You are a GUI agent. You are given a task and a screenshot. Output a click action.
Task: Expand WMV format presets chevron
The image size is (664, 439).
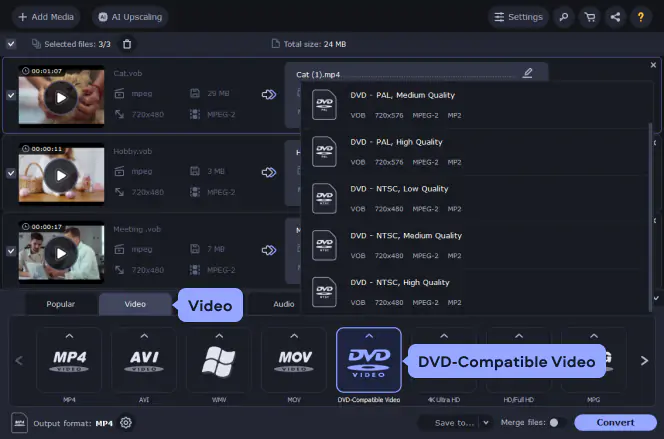(219, 336)
